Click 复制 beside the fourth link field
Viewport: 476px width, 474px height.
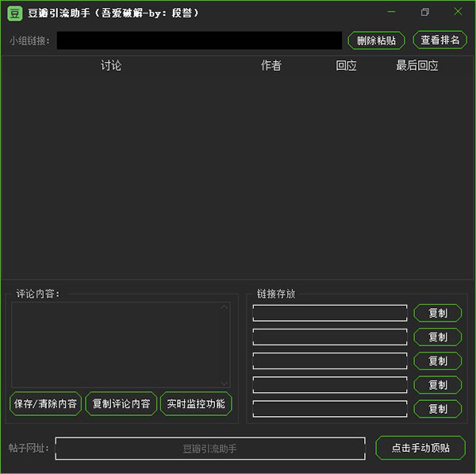point(438,385)
